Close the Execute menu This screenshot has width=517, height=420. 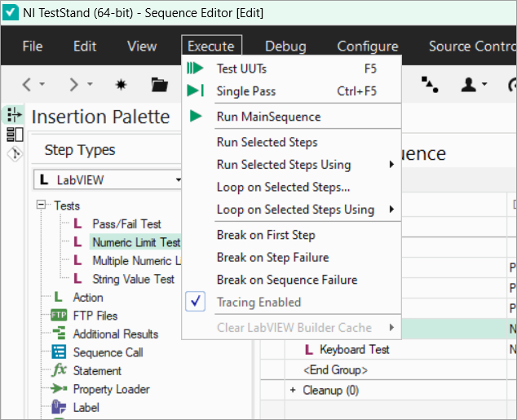click(x=211, y=46)
